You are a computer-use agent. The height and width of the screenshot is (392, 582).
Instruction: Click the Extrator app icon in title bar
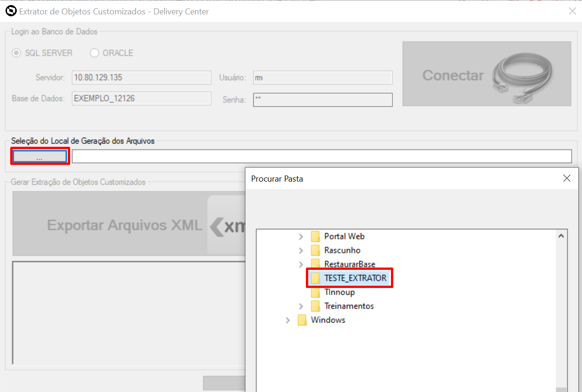(x=10, y=11)
